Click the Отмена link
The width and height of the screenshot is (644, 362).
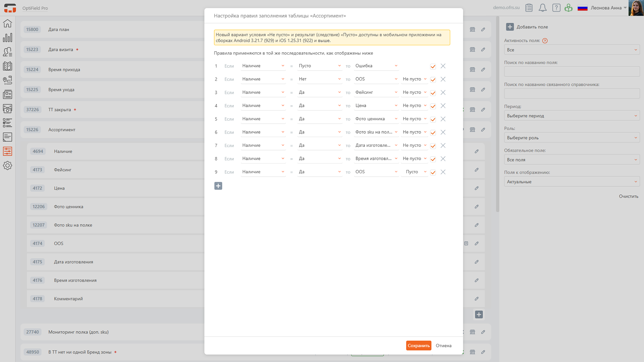point(443,346)
